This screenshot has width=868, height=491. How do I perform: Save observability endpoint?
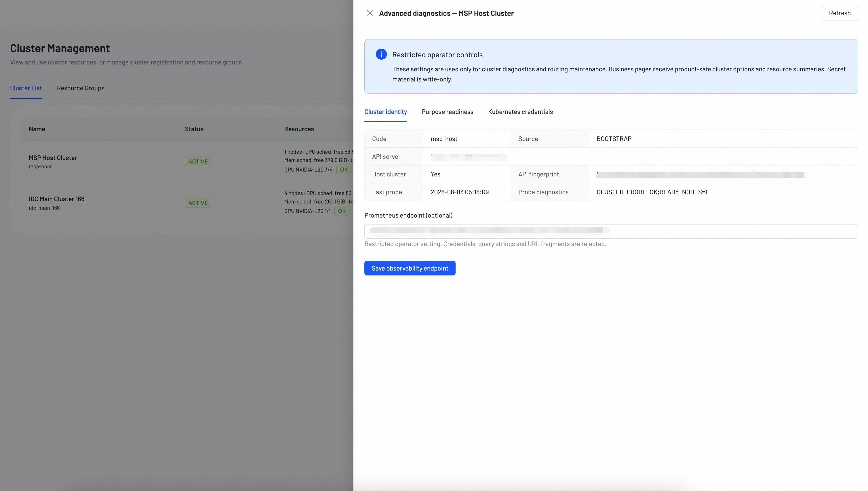tap(410, 268)
